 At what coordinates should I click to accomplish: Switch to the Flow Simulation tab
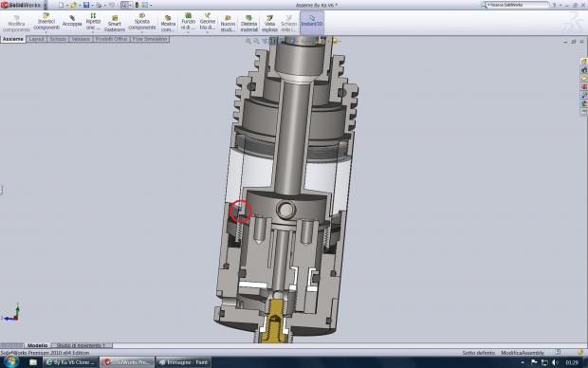[150, 39]
